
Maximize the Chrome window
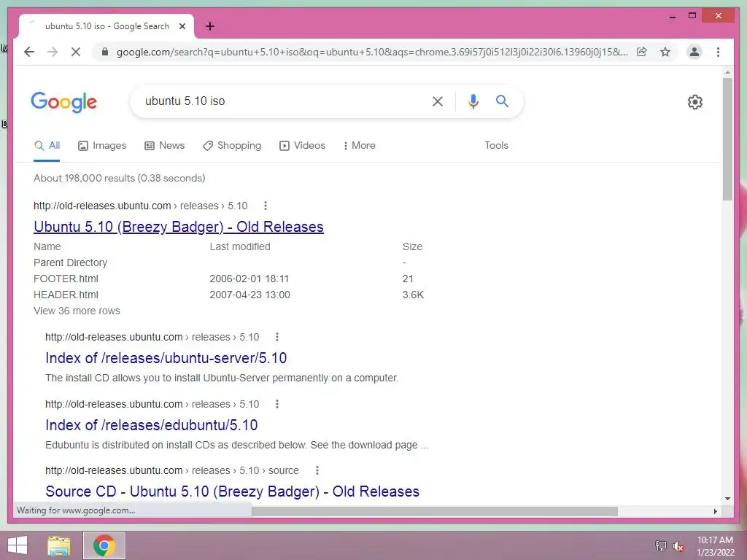[692, 16]
